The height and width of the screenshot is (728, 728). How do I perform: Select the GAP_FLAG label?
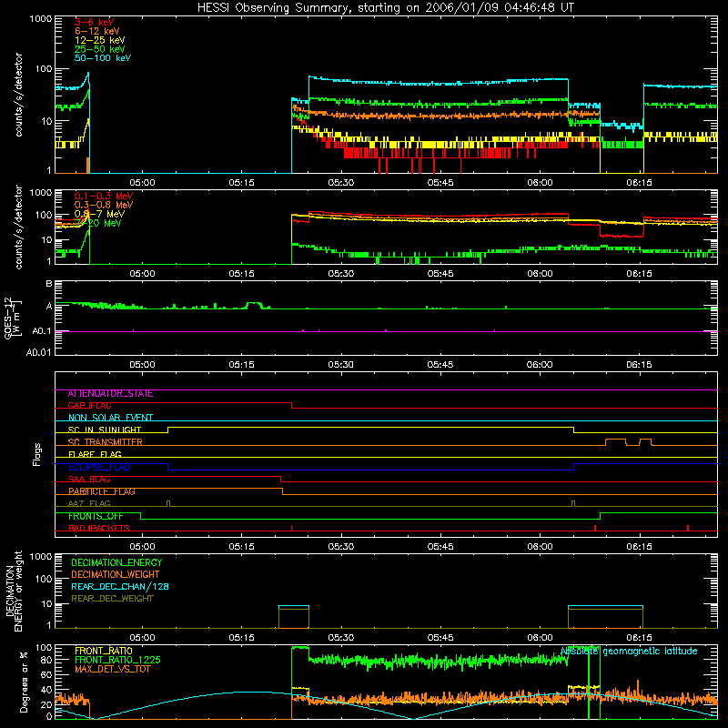tap(89, 406)
